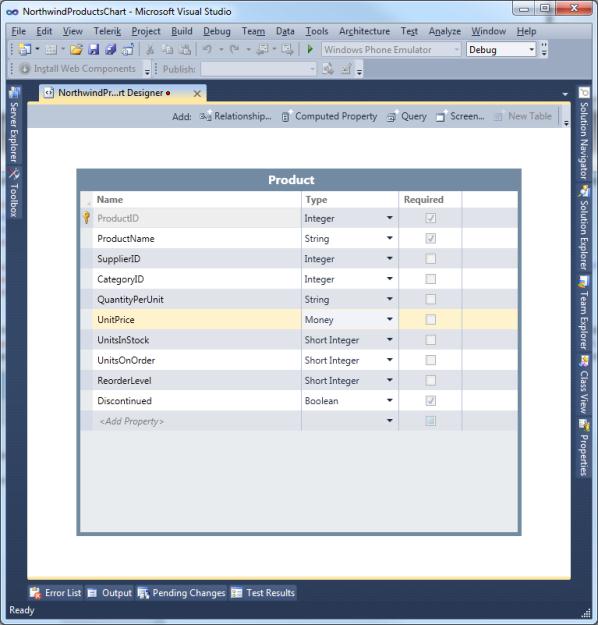
Task: Open the Test Results panel
Action: pos(263,593)
